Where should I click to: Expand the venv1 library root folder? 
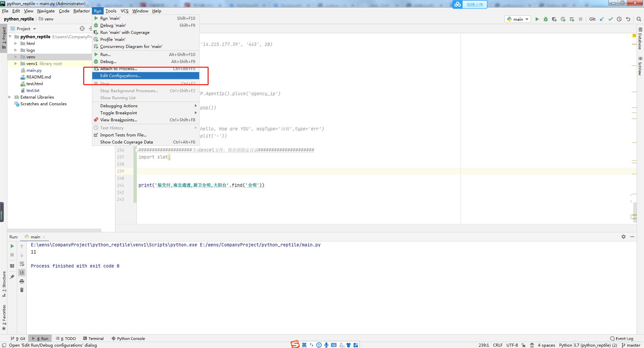click(16, 63)
